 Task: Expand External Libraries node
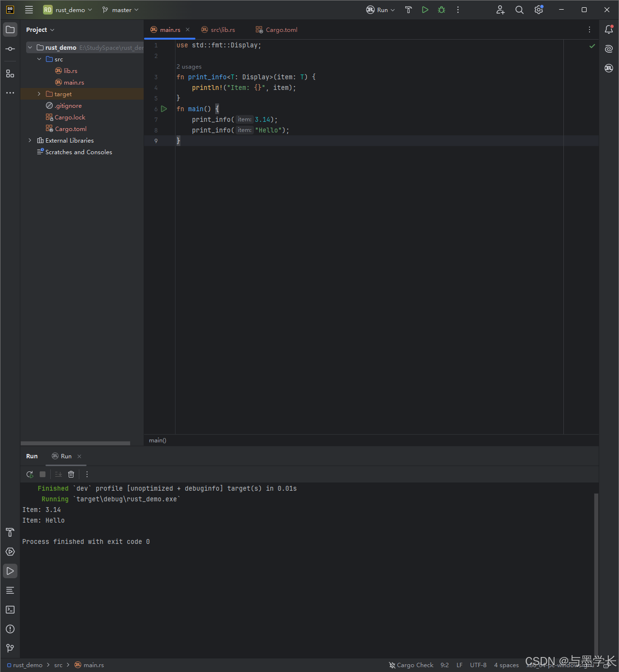(x=30, y=140)
